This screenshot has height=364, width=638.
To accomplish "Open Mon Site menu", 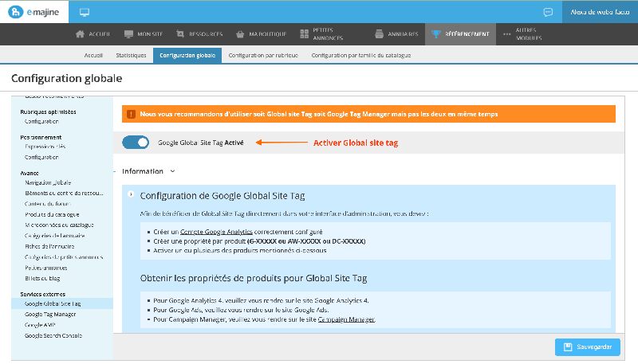I will coord(144,34).
